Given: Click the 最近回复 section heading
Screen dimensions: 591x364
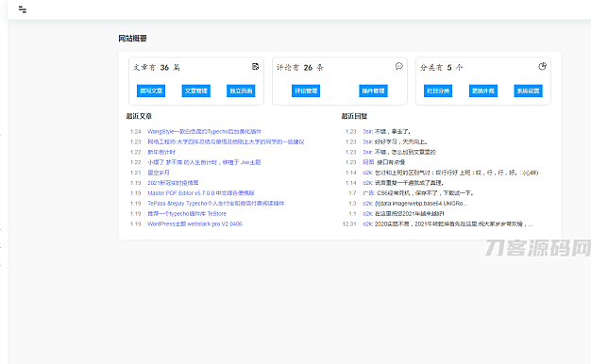Looking at the screenshot, I should [354, 116].
